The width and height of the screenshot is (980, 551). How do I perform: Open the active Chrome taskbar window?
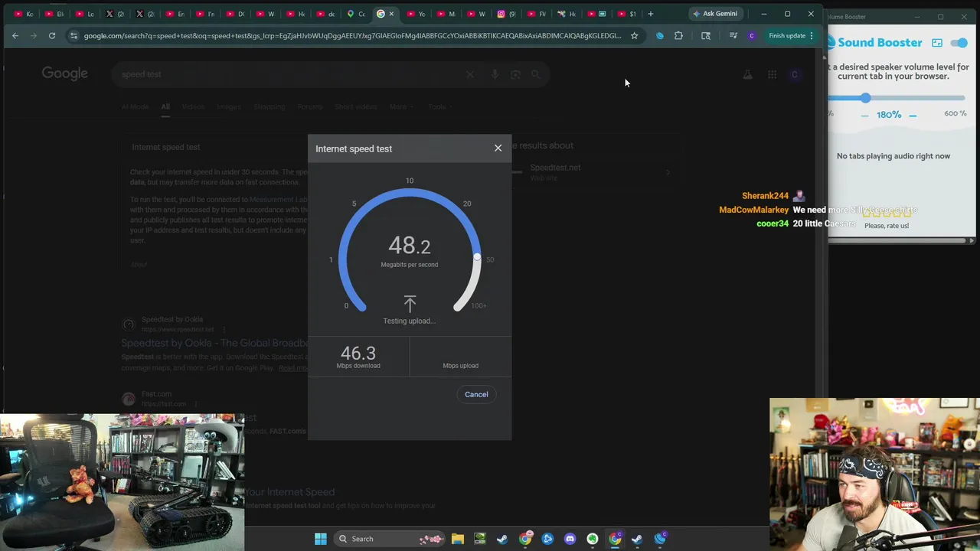[615, 539]
